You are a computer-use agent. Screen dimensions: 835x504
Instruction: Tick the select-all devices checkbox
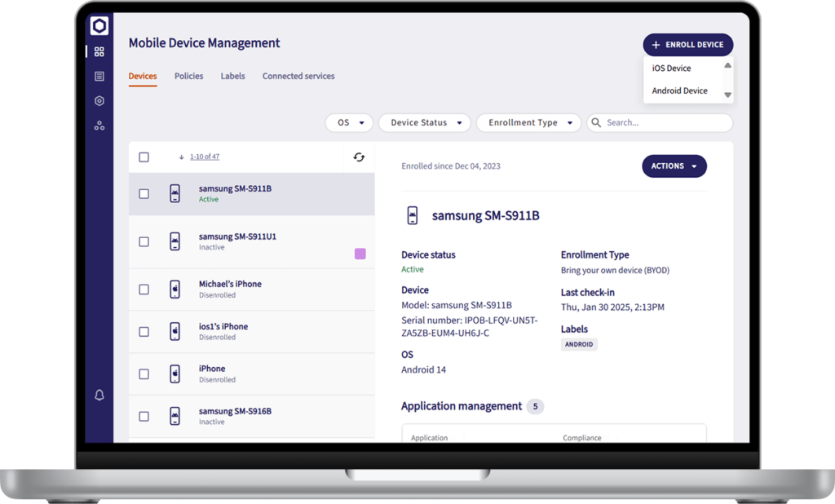click(144, 157)
